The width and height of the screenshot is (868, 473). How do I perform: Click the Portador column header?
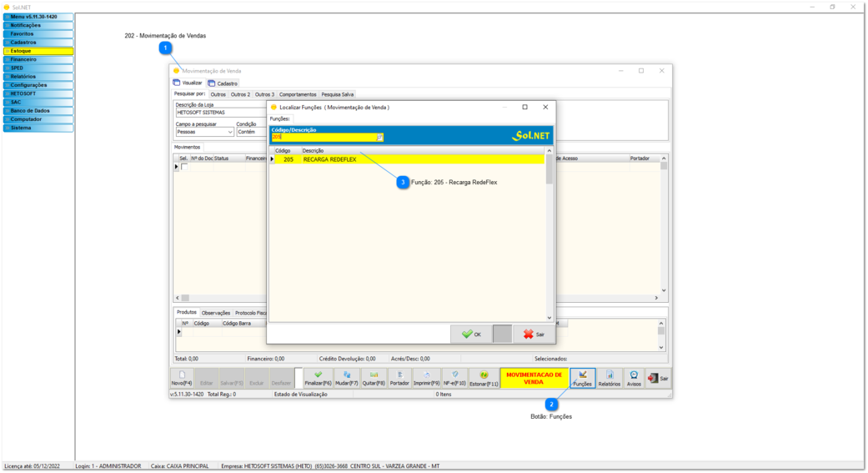pos(644,159)
